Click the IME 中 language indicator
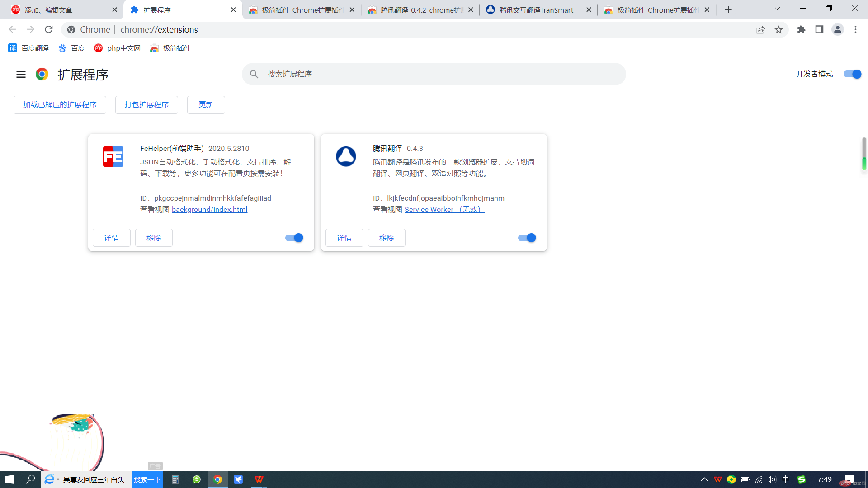This screenshot has height=488, width=868. (x=786, y=479)
